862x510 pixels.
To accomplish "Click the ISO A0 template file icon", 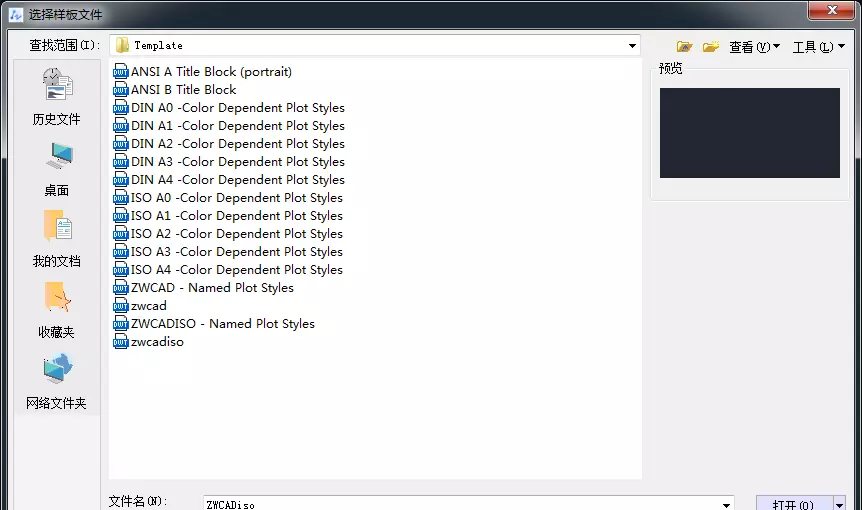I will (120, 198).
